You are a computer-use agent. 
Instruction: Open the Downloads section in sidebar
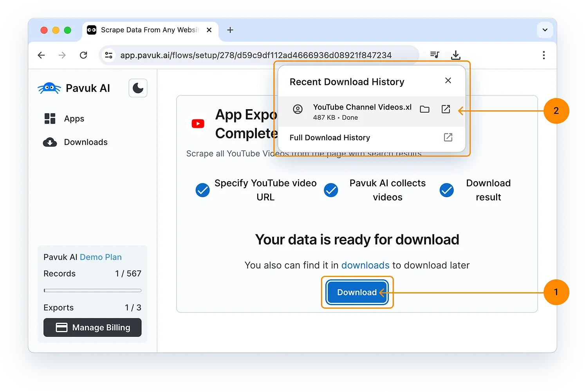pyautogui.click(x=75, y=142)
